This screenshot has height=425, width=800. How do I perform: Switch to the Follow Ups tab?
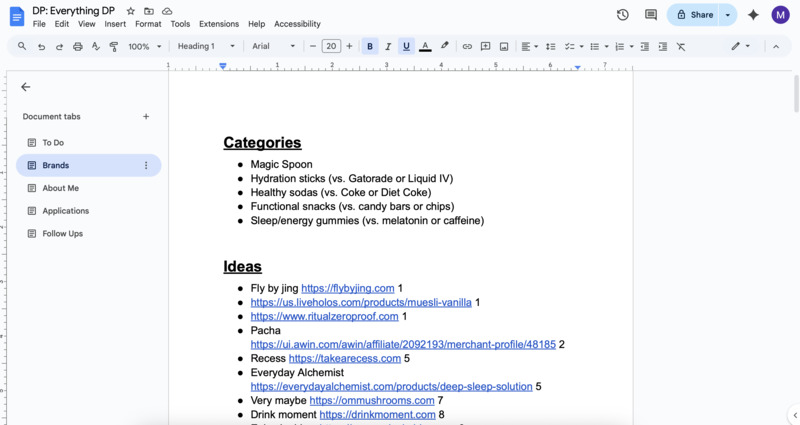[89, 233]
